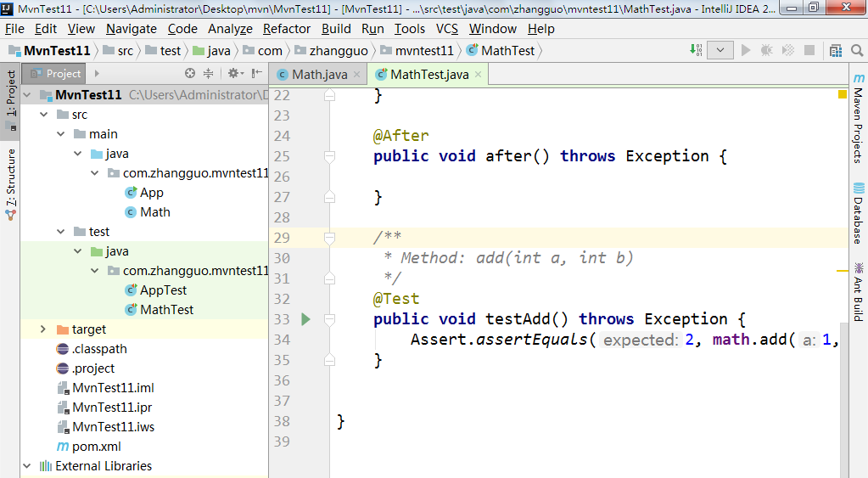Collapse the MvnTest11 root node
The width and height of the screenshot is (868, 478).
coord(26,95)
